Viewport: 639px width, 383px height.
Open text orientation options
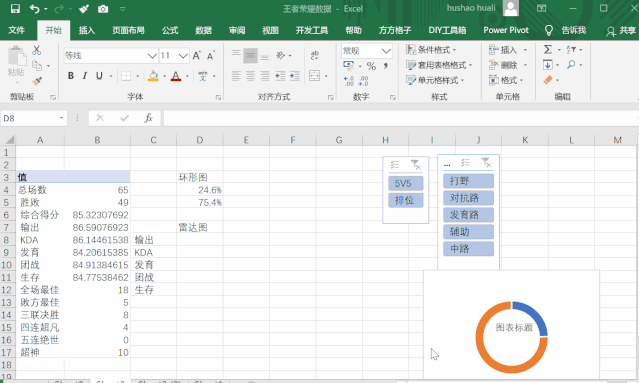(284, 55)
